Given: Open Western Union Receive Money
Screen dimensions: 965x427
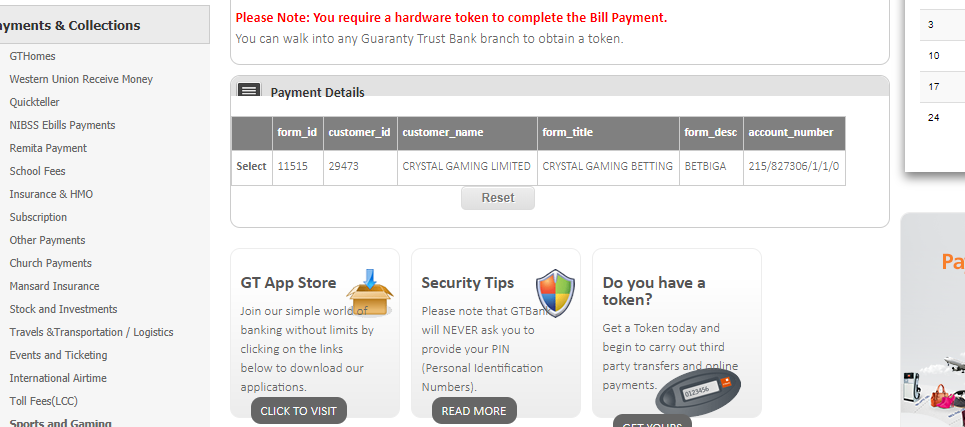Looking at the screenshot, I should coord(81,79).
